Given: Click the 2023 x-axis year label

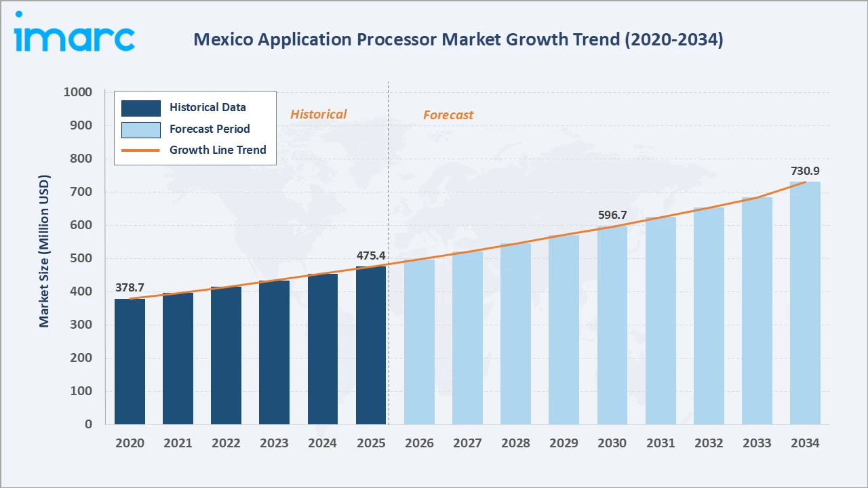Looking at the screenshot, I should (x=274, y=443).
